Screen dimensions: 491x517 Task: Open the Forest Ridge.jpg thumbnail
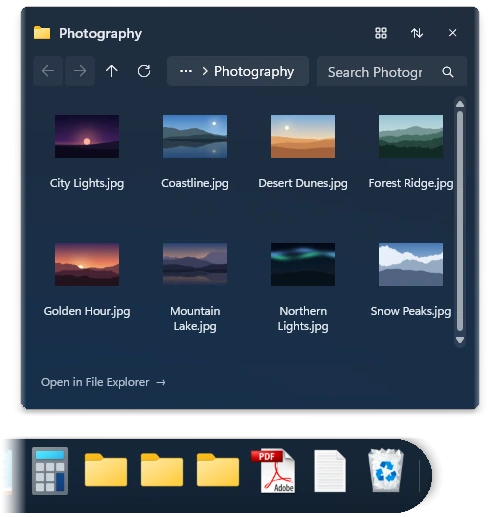pos(411,136)
